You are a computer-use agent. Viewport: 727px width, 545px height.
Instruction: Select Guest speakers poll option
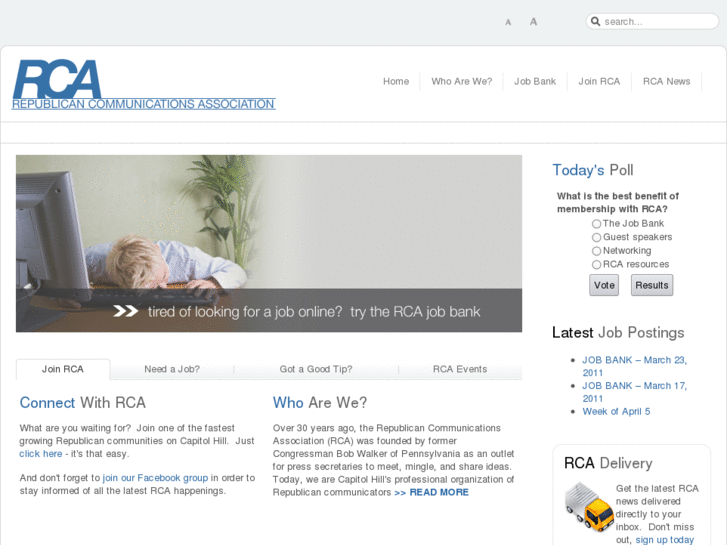pos(596,237)
